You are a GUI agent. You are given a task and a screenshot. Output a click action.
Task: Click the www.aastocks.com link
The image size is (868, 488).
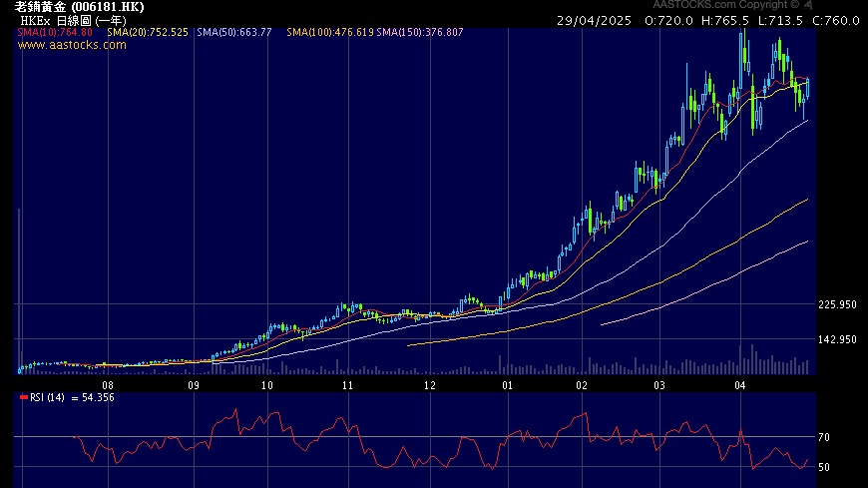(72, 45)
